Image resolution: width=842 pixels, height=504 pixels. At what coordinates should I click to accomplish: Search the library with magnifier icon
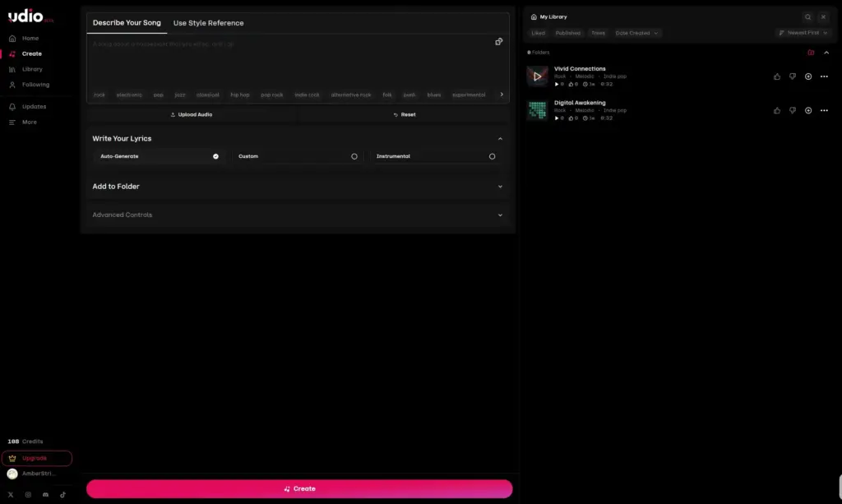pos(807,17)
